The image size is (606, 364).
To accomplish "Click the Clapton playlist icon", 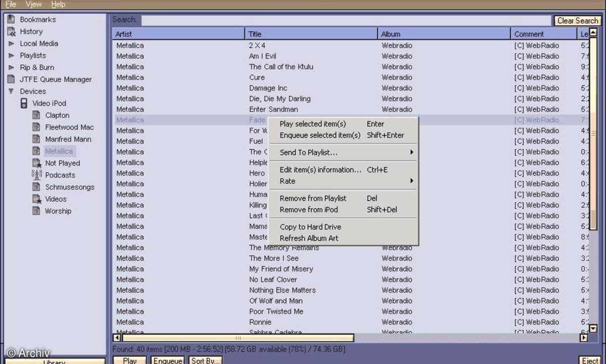I will pos(36,115).
